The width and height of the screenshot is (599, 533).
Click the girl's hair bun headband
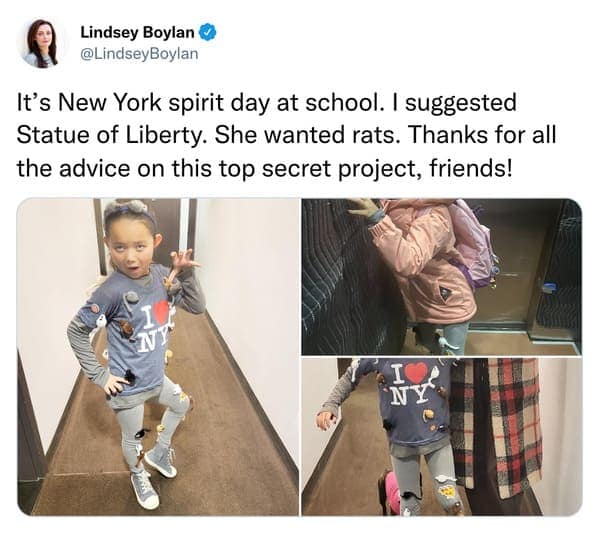click(x=130, y=212)
